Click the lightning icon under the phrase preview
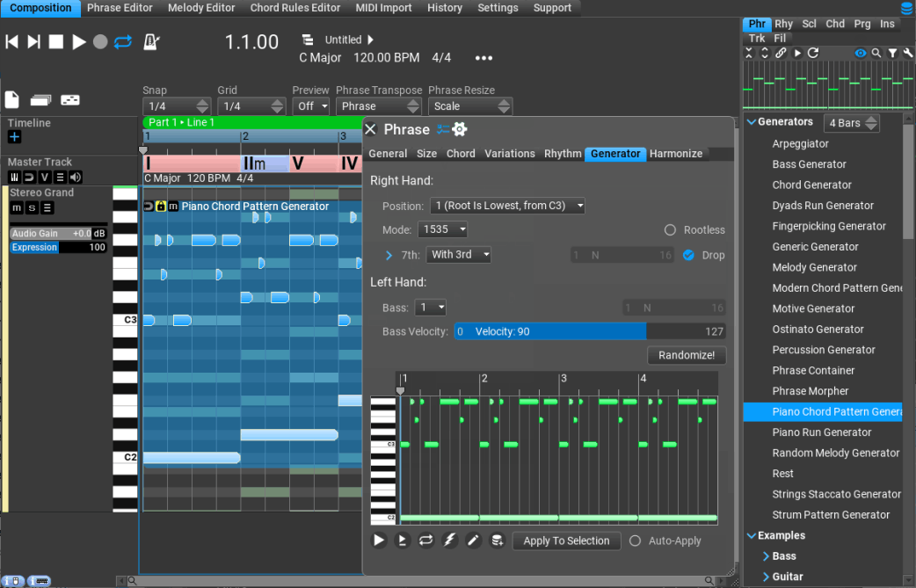The width and height of the screenshot is (916, 588). coord(449,541)
